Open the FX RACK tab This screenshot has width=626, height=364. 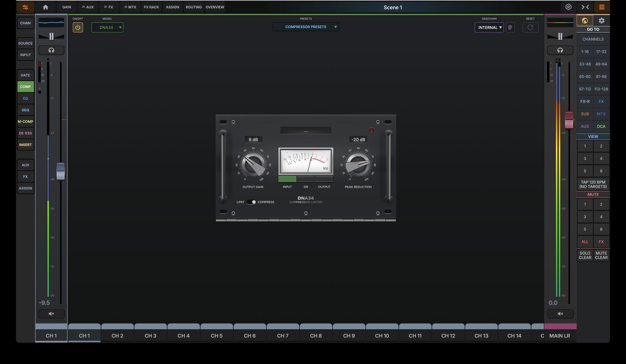(x=151, y=7)
